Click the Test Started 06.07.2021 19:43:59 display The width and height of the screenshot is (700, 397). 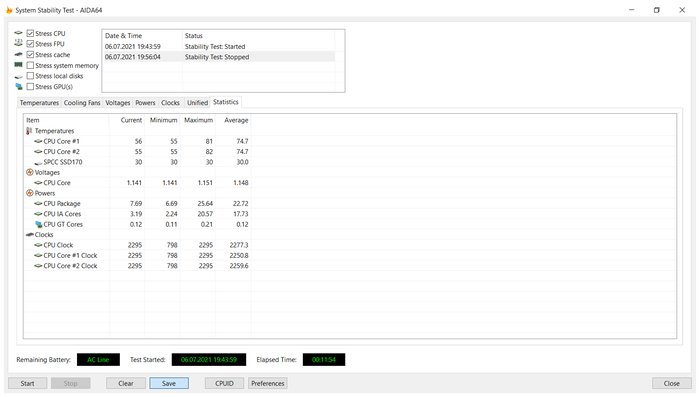[209, 359]
